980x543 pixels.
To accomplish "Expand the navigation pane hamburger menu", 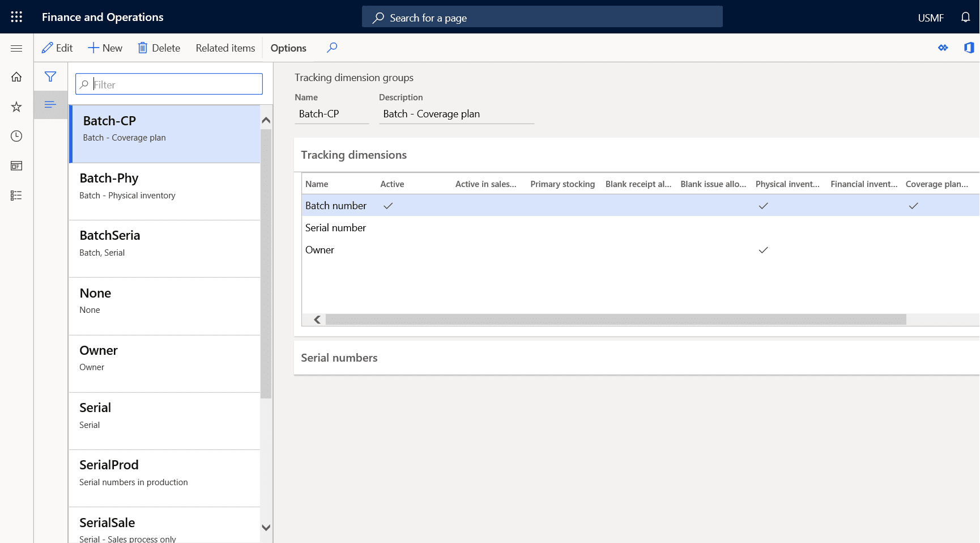I will coord(16,48).
